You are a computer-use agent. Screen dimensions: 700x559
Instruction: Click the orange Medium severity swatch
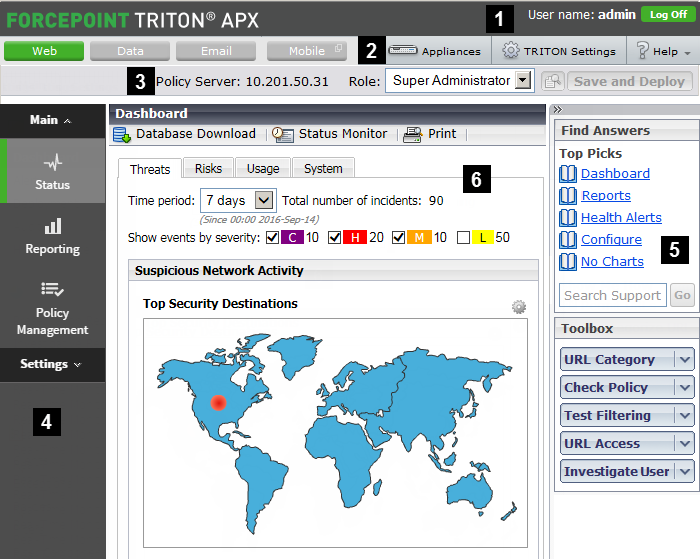[x=419, y=238]
